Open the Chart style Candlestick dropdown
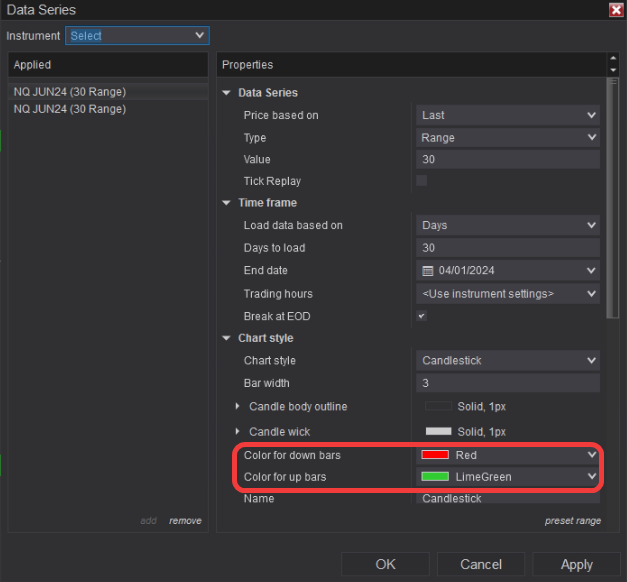This screenshot has width=627, height=582. click(507, 360)
